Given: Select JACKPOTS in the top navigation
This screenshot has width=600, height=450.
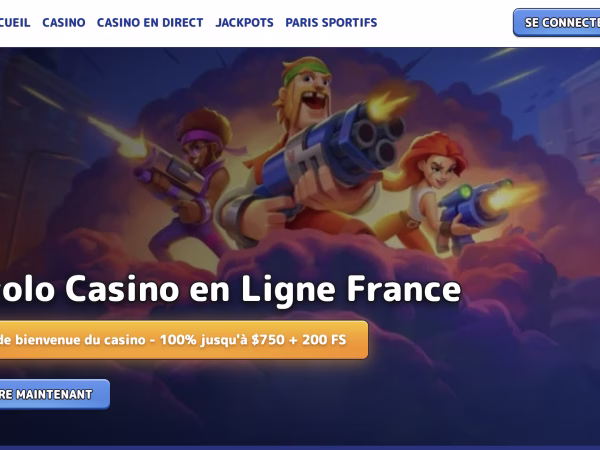Looking at the screenshot, I should (245, 23).
